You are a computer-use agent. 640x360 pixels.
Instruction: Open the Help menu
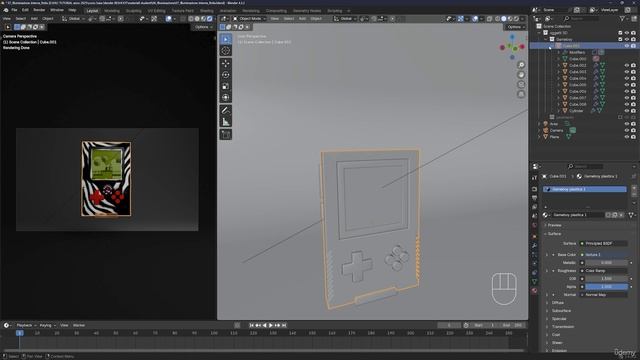[72, 10]
